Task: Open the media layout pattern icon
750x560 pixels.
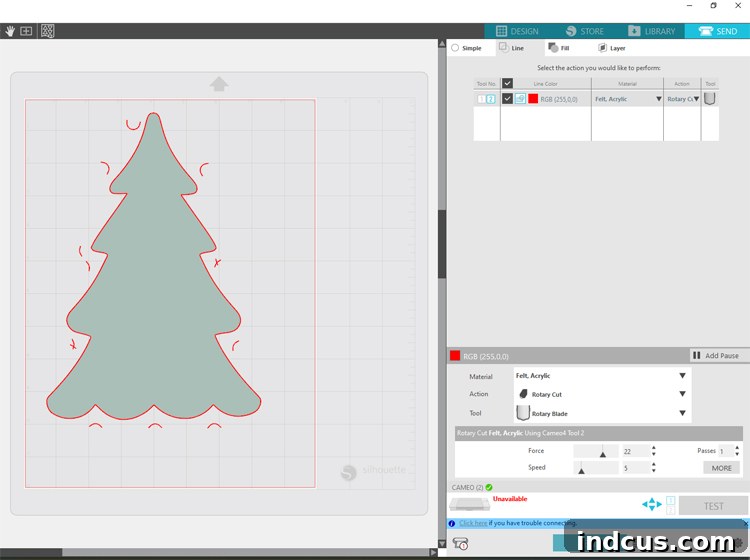Action: tap(47, 31)
